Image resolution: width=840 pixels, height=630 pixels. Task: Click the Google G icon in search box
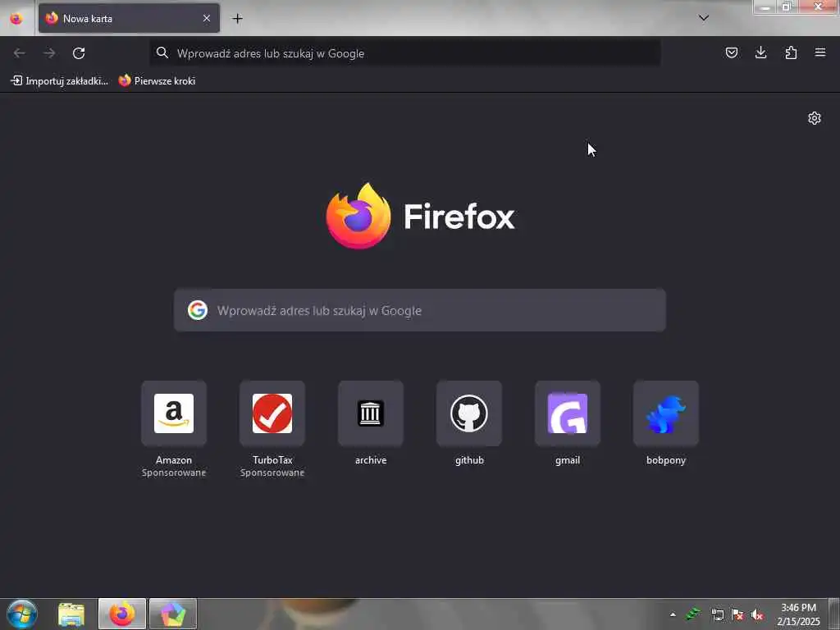click(x=198, y=310)
